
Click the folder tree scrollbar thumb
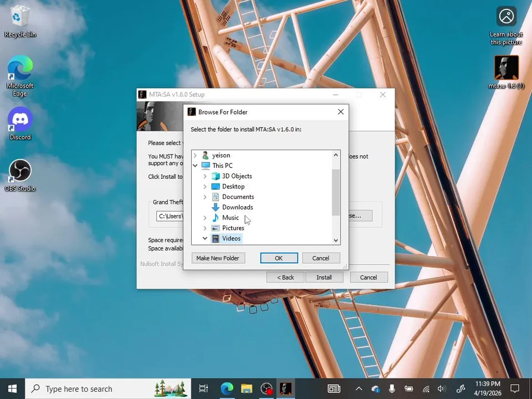[336, 192]
